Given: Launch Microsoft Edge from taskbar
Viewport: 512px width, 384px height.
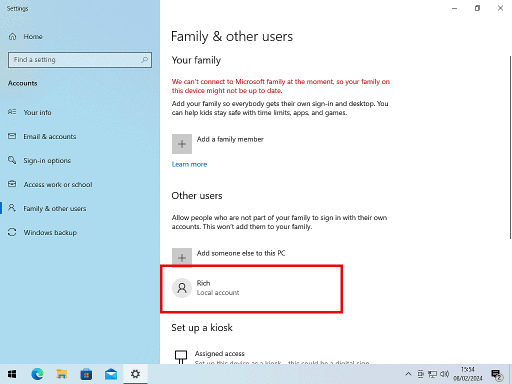Looking at the screenshot, I should pos(37,374).
